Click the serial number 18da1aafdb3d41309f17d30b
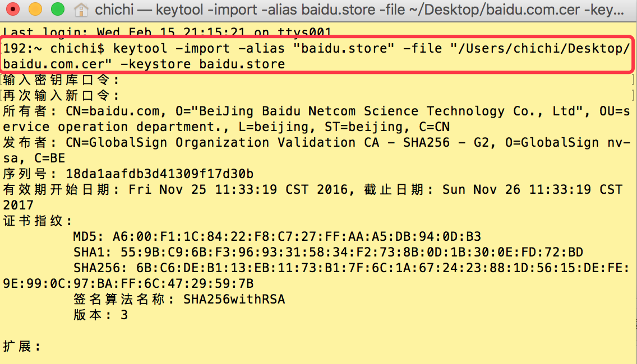This screenshot has height=364, width=637. (x=160, y=174)
